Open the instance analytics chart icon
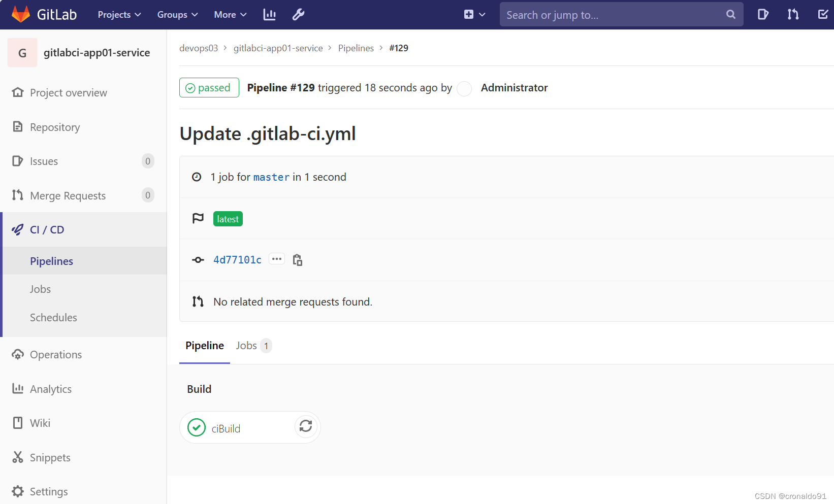The image size is (834, 504). 269,15
